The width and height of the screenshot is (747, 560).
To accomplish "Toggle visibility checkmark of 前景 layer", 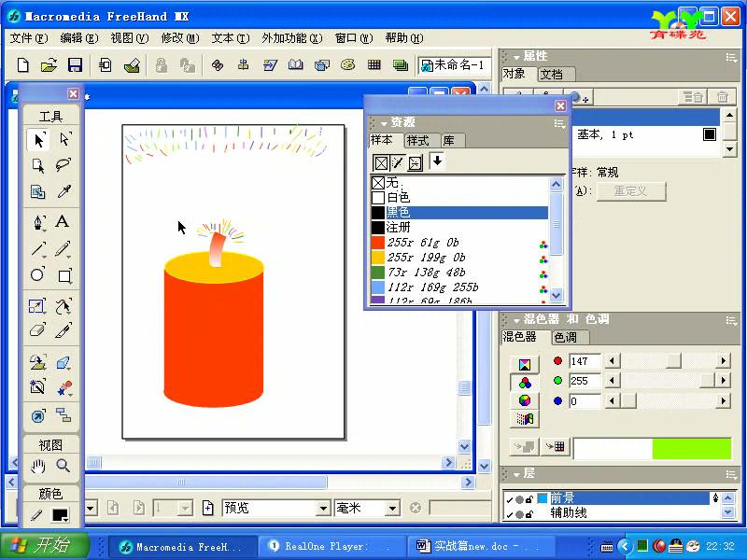I will (509, 499).
